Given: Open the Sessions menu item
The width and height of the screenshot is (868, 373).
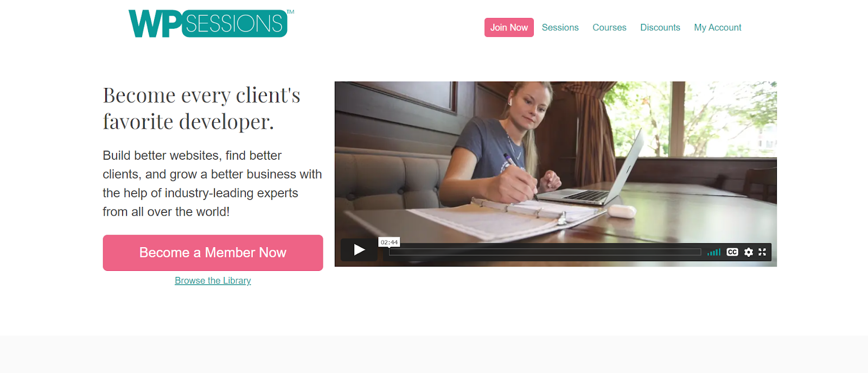Looking at the screenshot, I should coord(560,27).
